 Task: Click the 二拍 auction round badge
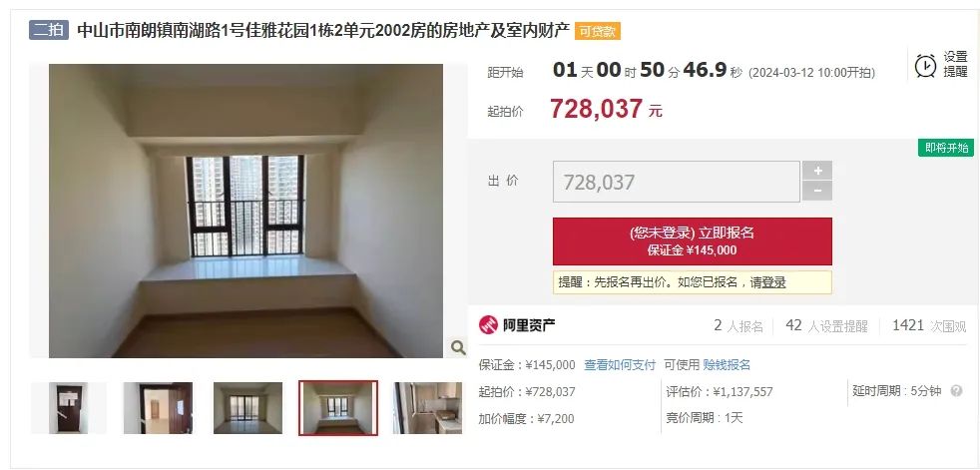[x=48, y=30]
